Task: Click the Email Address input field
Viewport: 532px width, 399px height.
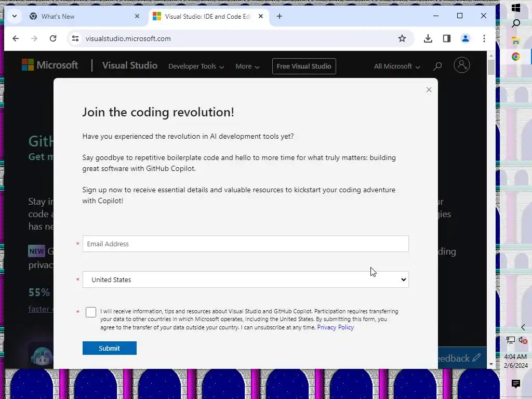Action: tap(245, 244)
